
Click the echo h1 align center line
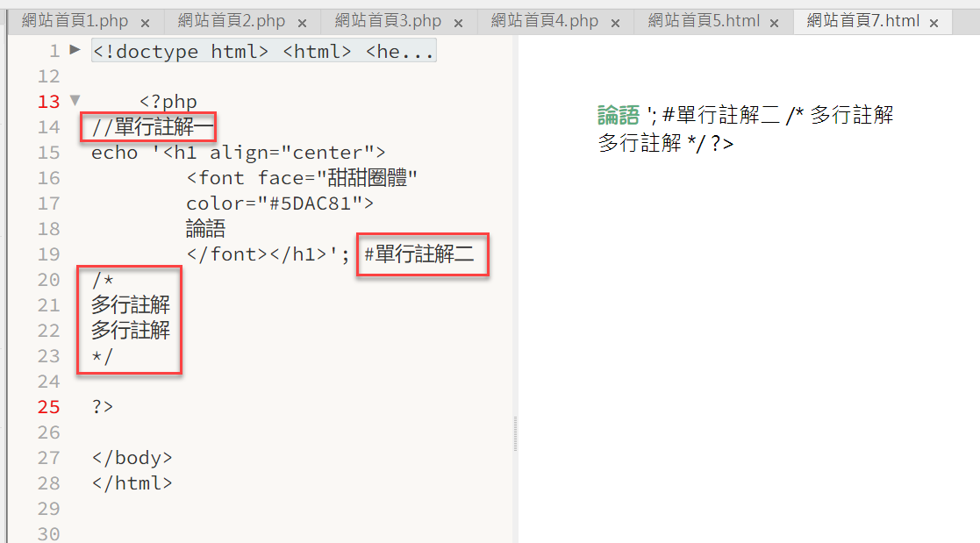[238, 153]
